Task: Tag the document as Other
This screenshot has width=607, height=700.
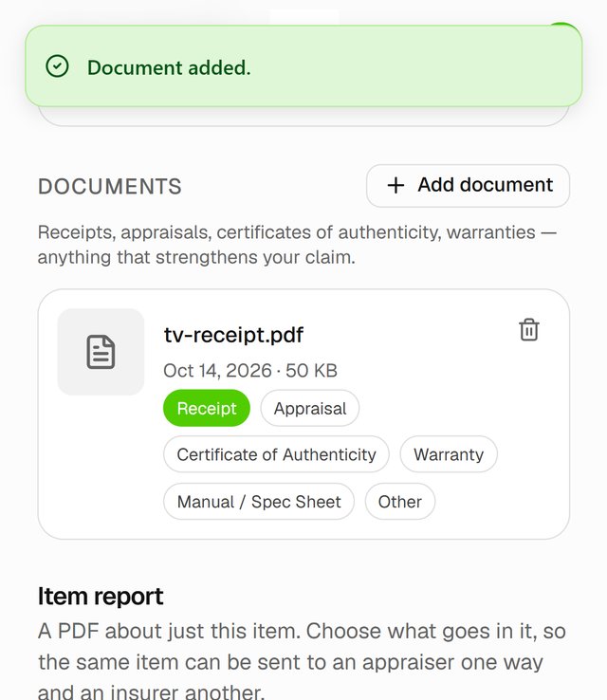Action: (x=400, y=502)
